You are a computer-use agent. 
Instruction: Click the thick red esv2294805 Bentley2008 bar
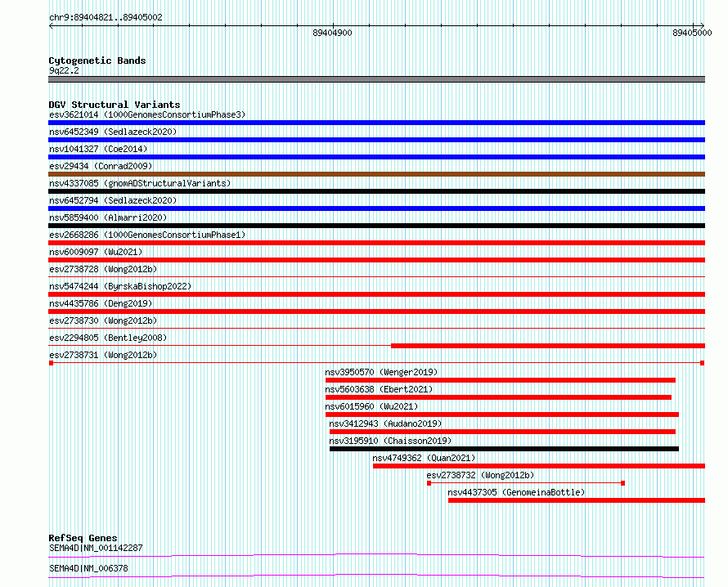click(548, 346)
